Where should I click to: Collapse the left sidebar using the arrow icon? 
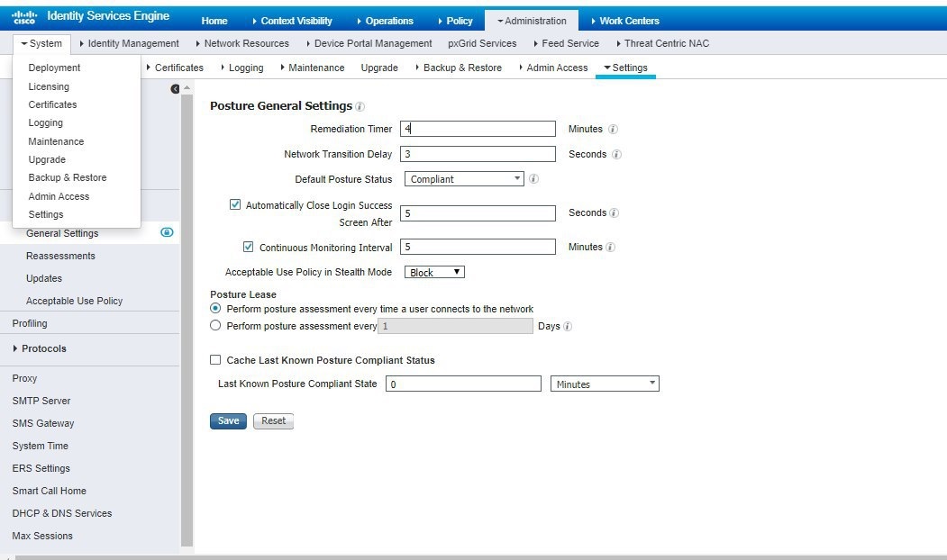point(175,87)
